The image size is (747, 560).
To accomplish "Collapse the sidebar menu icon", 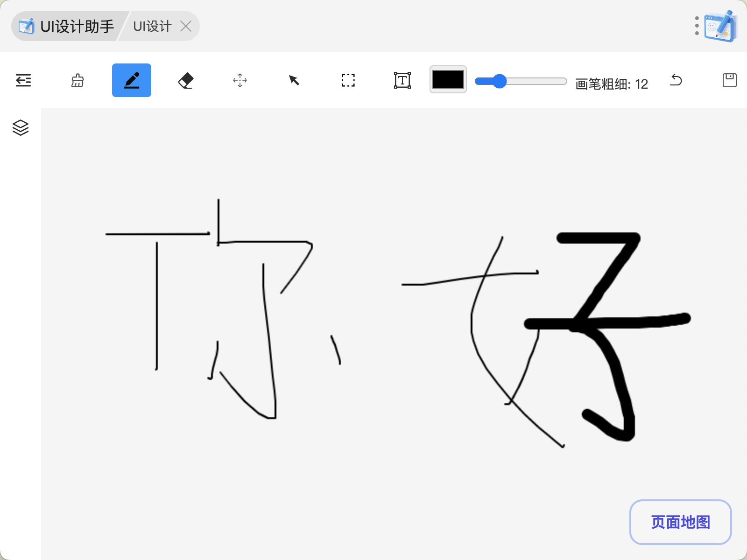I will pyautogui.click(x=23, y=80).
